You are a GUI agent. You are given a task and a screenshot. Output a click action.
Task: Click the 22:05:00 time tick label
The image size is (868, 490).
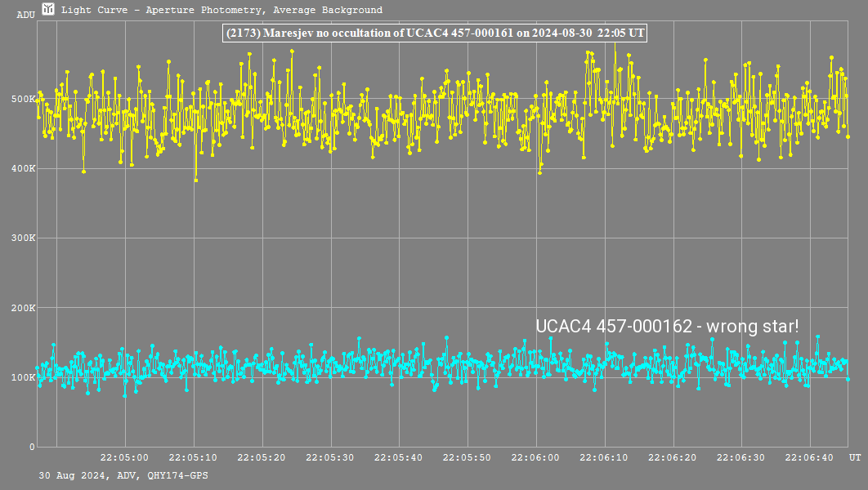click(124, 458)
